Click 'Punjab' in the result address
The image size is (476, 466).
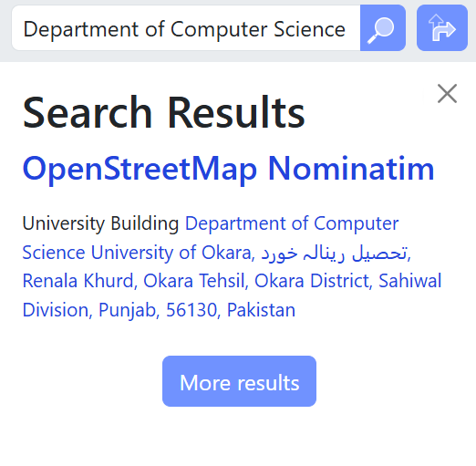[x=127, y=310]
